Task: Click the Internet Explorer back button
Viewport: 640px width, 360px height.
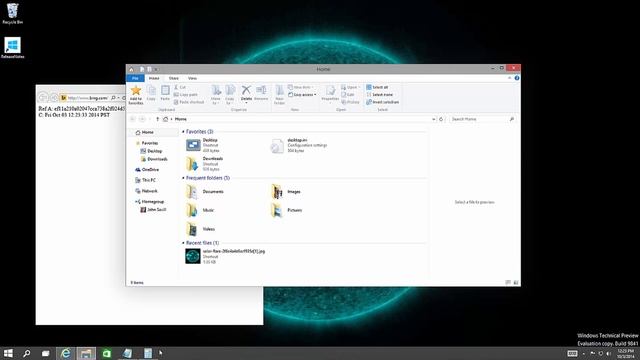Action: [43, 98]
